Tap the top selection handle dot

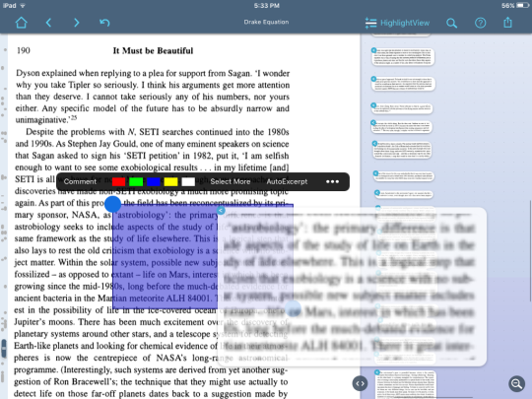click(112, 204)
